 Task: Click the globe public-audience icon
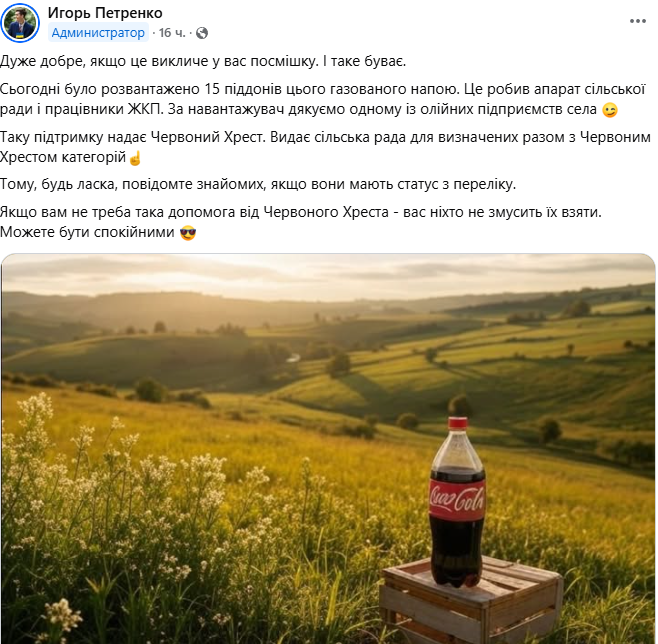tap(202, 33)
